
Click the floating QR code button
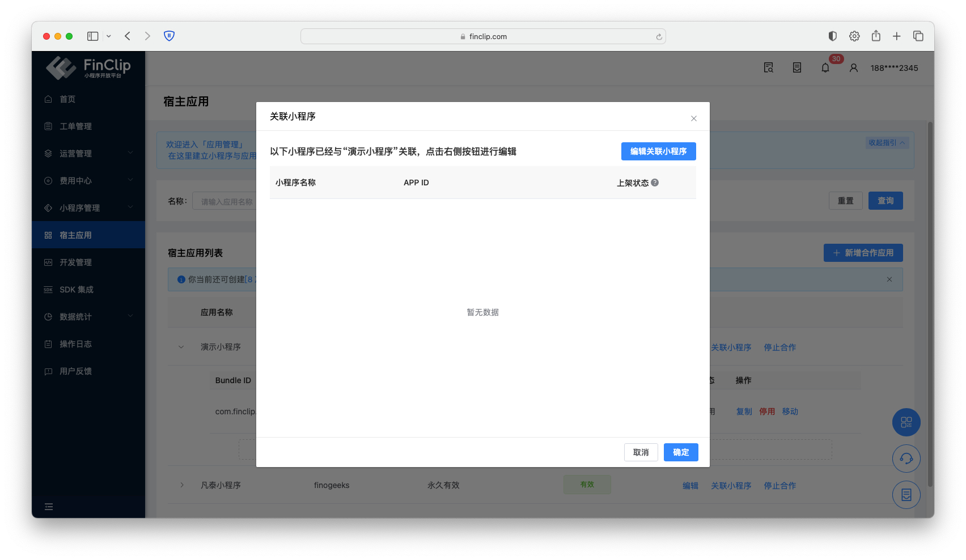pyautogui.click(x=906, y=422)
